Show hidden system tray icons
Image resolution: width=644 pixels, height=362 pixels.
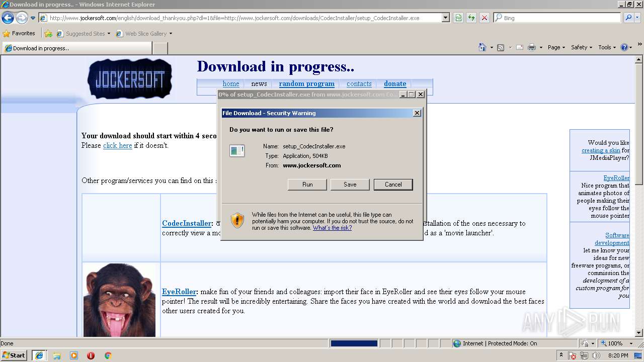561,355
